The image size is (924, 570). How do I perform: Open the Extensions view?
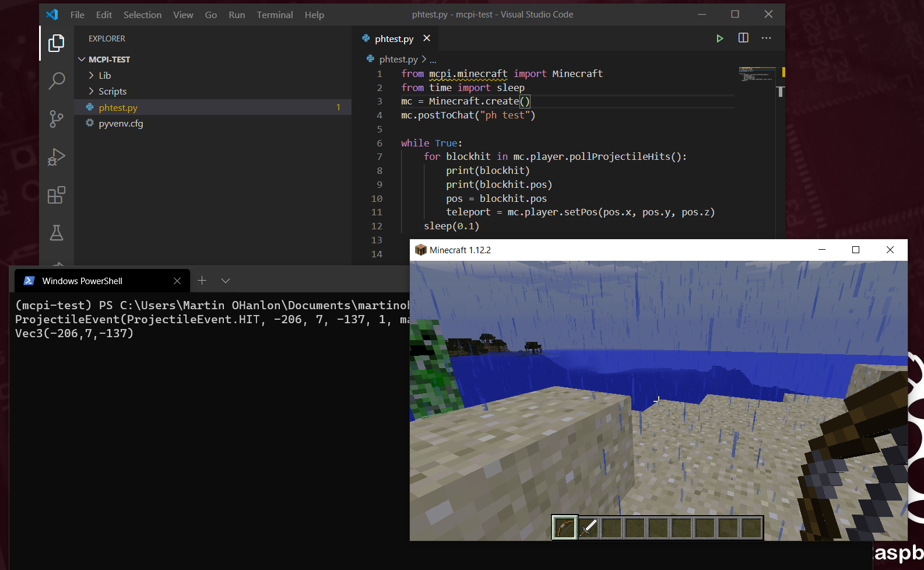57,195
